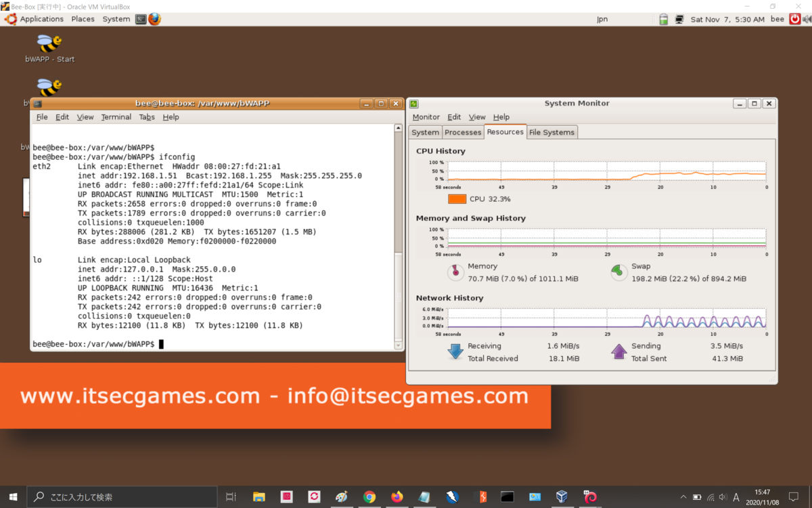Click the Windows Start button

click(x=13, y=496)
